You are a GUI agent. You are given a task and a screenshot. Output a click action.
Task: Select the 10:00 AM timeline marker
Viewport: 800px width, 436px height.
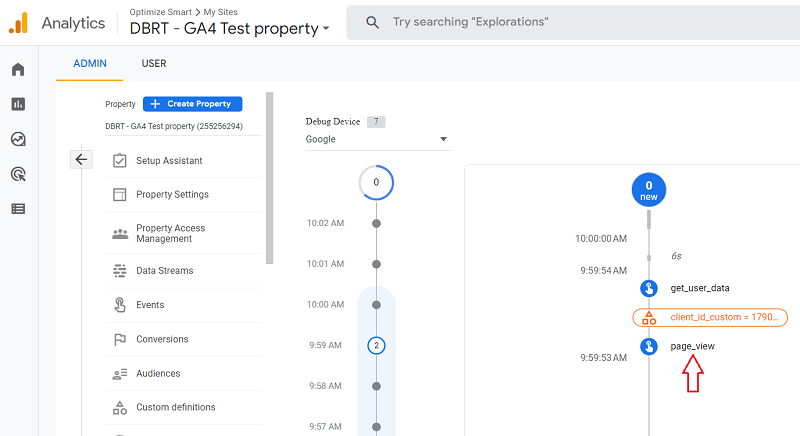(x=377, y=305)
